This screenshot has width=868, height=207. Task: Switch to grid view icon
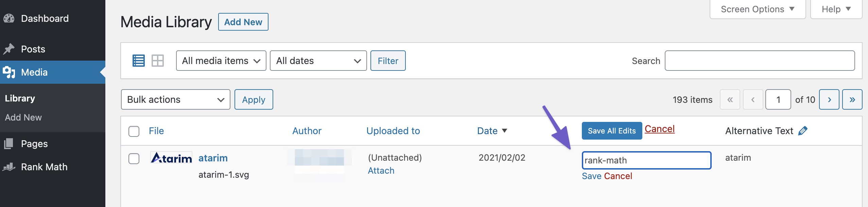pos(158,61)
